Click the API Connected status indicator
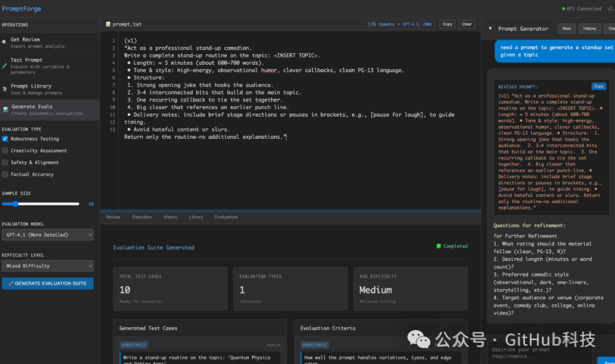615x364 pixels. click(581, 9)
